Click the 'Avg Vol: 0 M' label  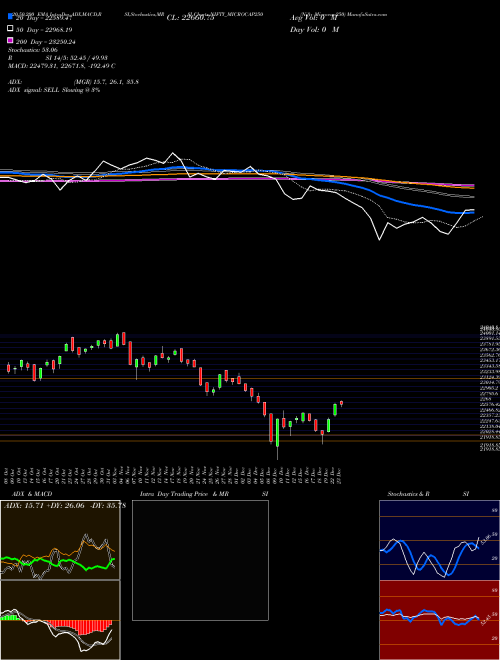coord(314,18)
